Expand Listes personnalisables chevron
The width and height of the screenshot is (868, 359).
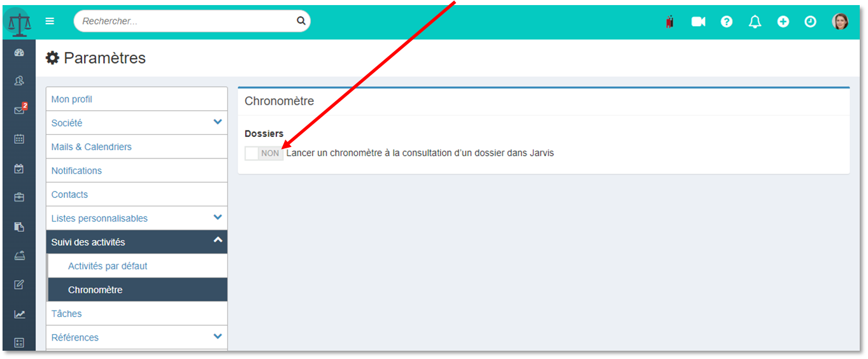click(218, 218)
